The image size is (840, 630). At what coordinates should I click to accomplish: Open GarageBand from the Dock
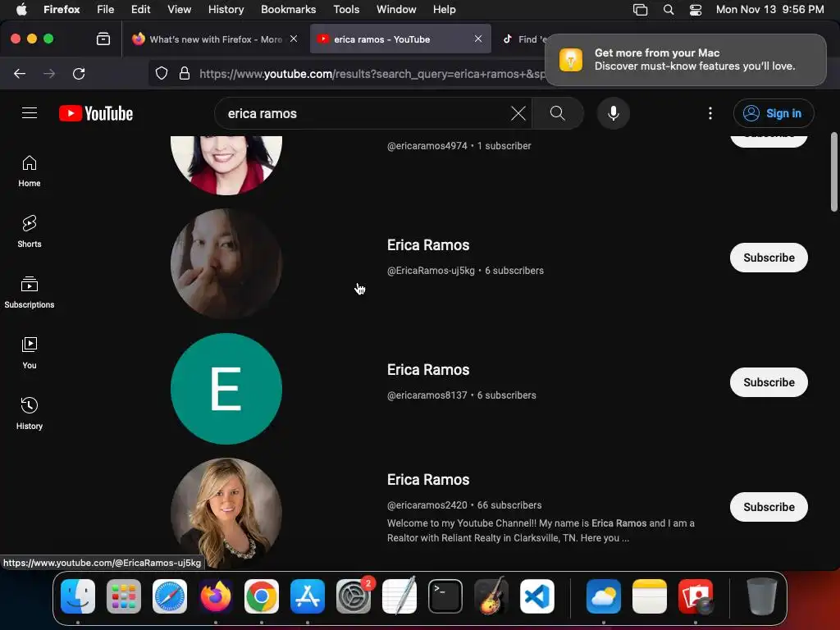[491, 595]
